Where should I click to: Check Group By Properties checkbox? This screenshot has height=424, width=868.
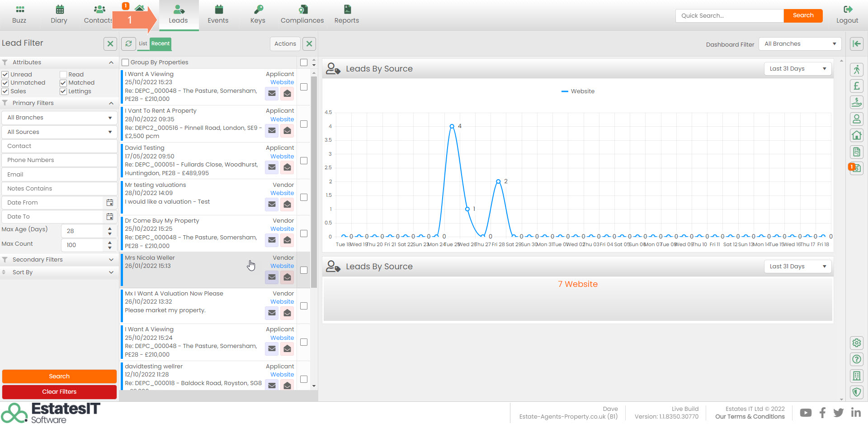(125, 62)
